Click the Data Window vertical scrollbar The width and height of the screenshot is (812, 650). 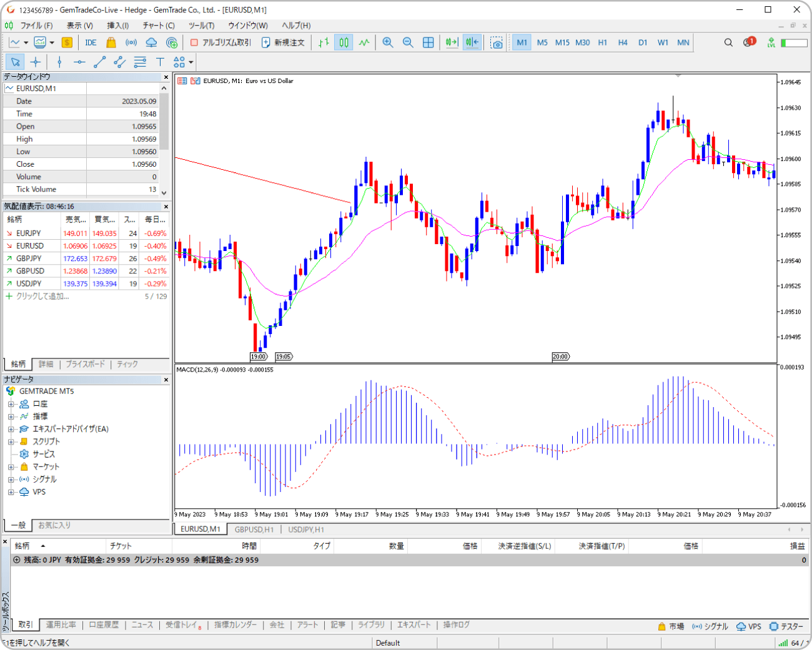coord(164,139)
